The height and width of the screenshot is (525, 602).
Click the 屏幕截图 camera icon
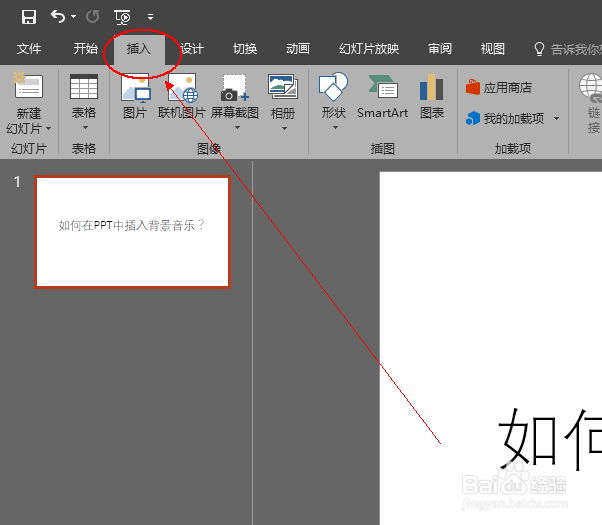pyautogui.click(x=235, y=88)
